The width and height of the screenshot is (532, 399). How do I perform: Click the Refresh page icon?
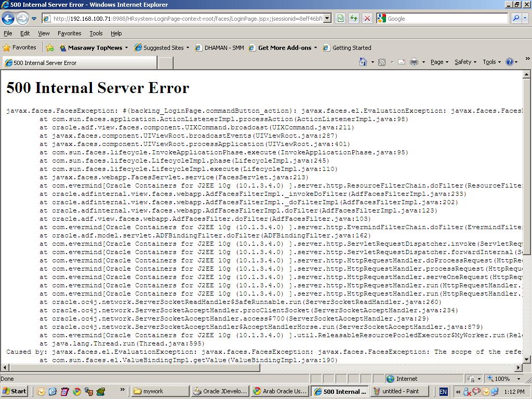coord(354,19)
